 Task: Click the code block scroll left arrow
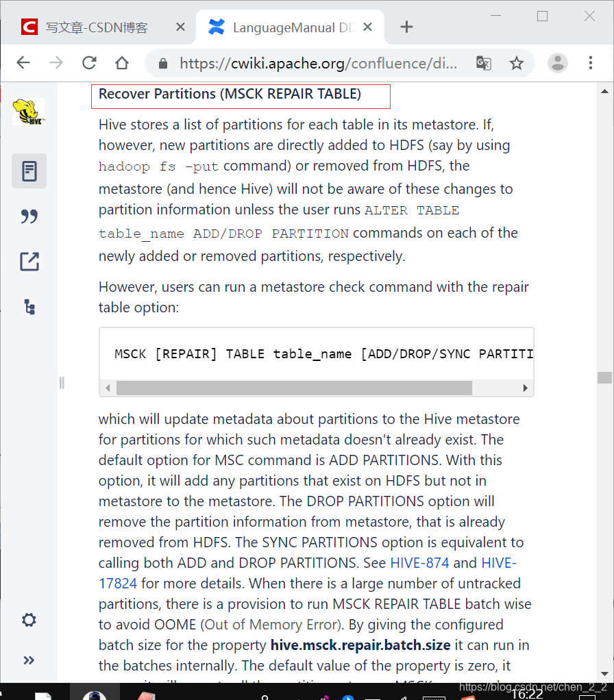[x=108, y=388]
